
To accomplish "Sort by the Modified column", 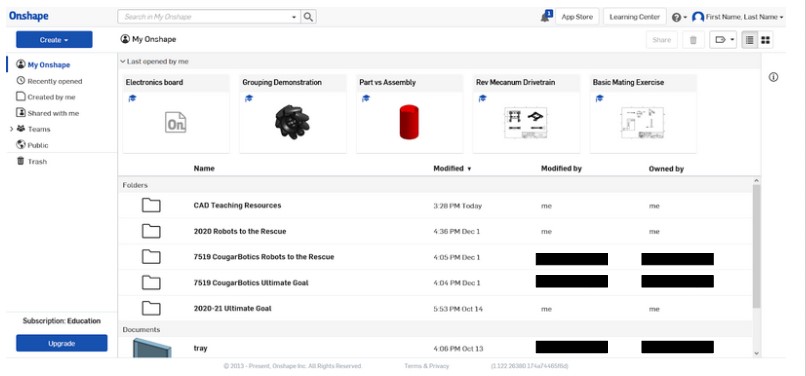I will tap(452, 169).
